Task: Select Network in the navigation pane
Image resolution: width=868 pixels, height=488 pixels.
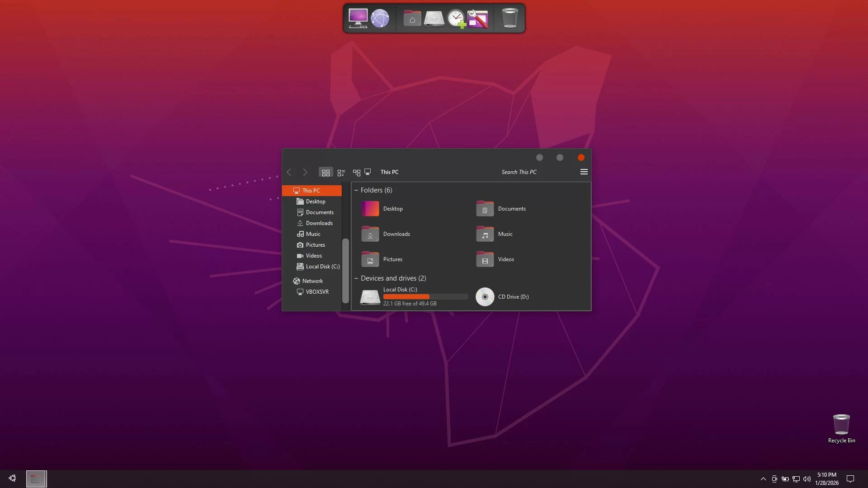Action: tap(312, 281)
